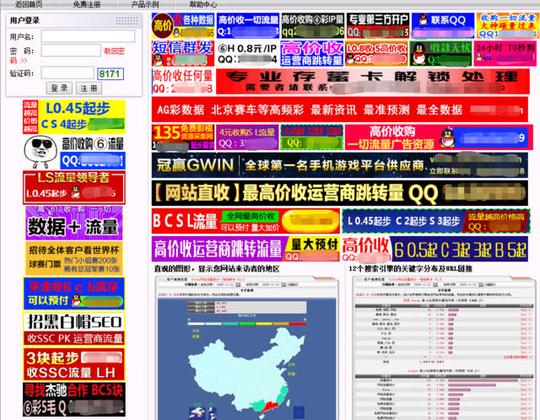The height and width of the screenshot is (420, 540).
Task: Open the 高价收购⑥彩IP量 banner
Action: tap(312, 25)
